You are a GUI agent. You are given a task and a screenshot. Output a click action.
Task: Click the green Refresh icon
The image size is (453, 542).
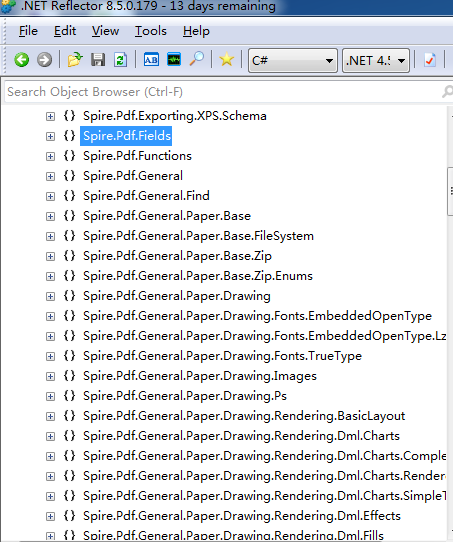[120, 60]
